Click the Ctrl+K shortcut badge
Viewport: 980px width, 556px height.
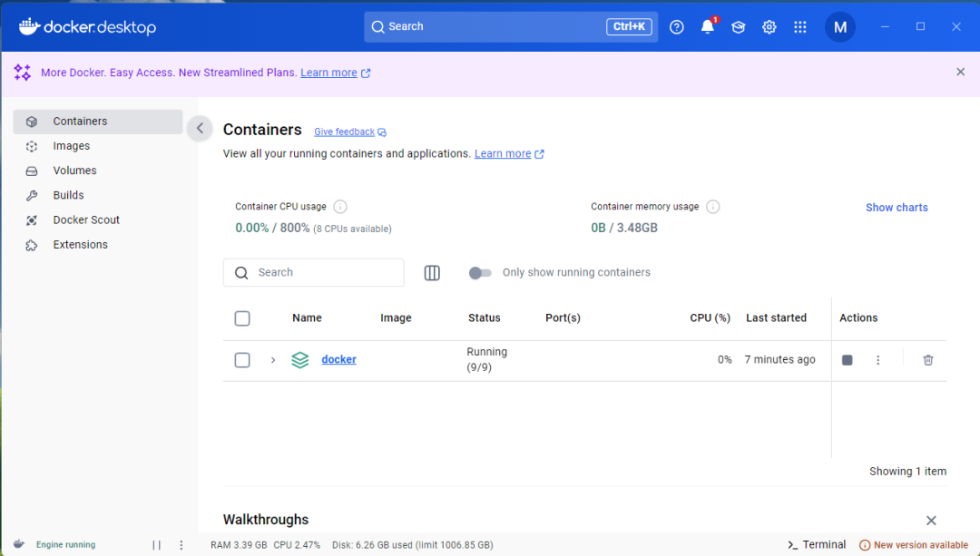[x=629, y=26]
